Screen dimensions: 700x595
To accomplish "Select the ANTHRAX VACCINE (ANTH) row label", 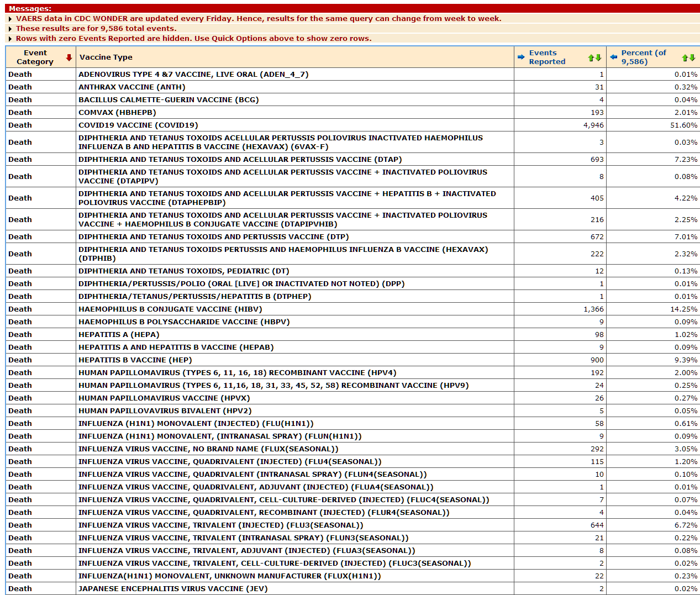I will (132, 87).
